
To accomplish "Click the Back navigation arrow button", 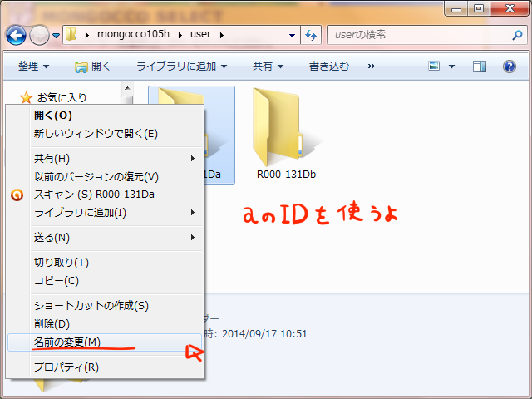I will (x=17, y=36).
